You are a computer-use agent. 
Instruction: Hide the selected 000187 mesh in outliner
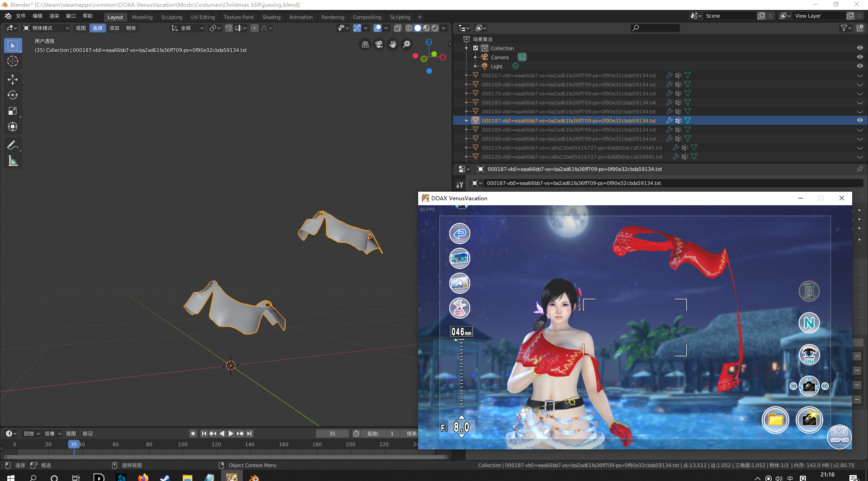coord(860,120)
